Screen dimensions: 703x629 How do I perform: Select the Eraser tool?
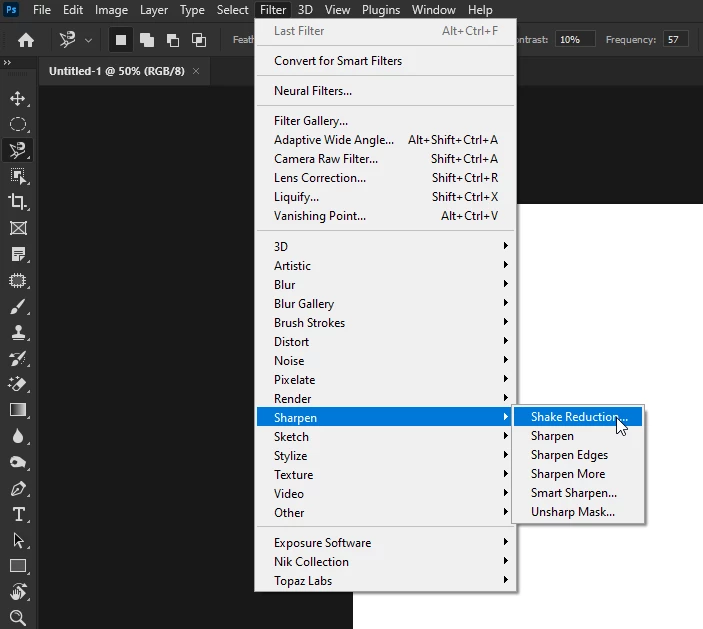pyautogui.click(x=18, y=384)
